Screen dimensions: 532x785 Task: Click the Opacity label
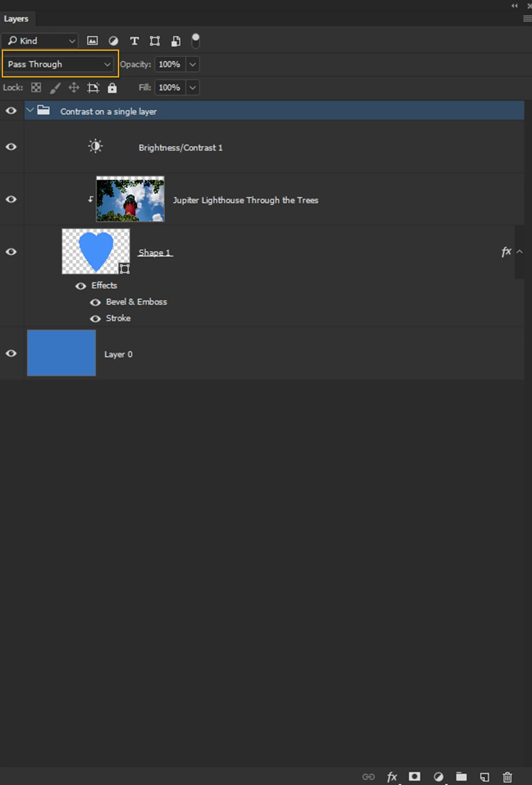tap(135, 64)
